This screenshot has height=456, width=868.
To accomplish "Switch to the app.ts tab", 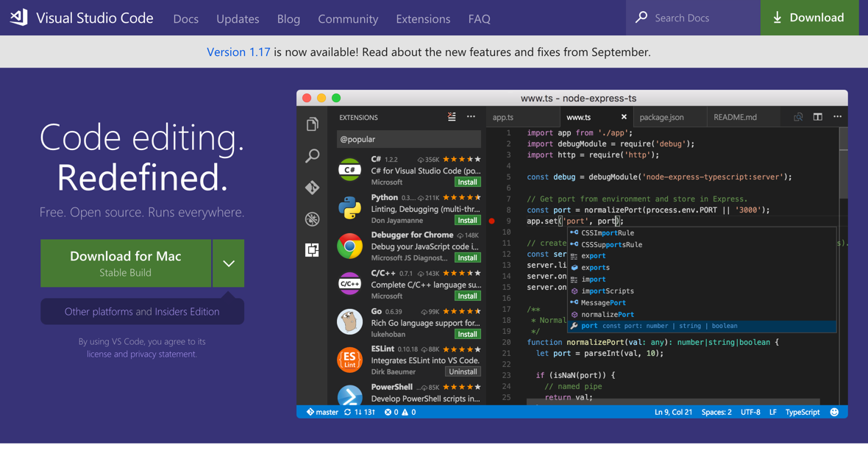I will [524, 117].
